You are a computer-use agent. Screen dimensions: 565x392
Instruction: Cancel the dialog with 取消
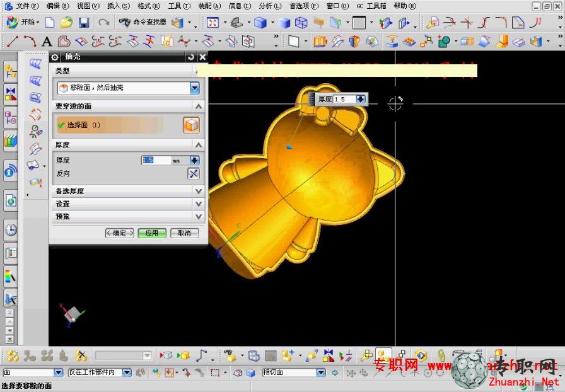185,233
